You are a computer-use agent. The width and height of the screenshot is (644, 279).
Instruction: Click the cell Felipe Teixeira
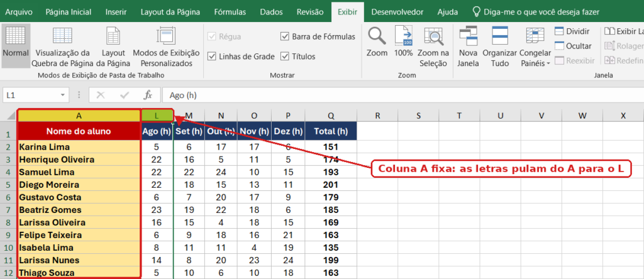[x=79, y=235]
